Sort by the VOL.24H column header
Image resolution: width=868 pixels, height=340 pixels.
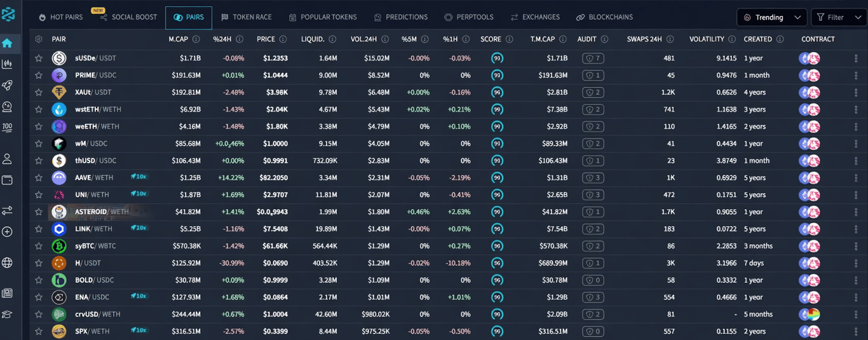[x=365, y=39]
